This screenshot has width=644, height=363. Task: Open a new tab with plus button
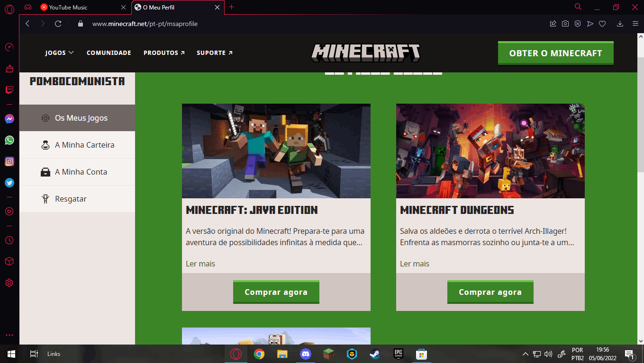(231, 7)
